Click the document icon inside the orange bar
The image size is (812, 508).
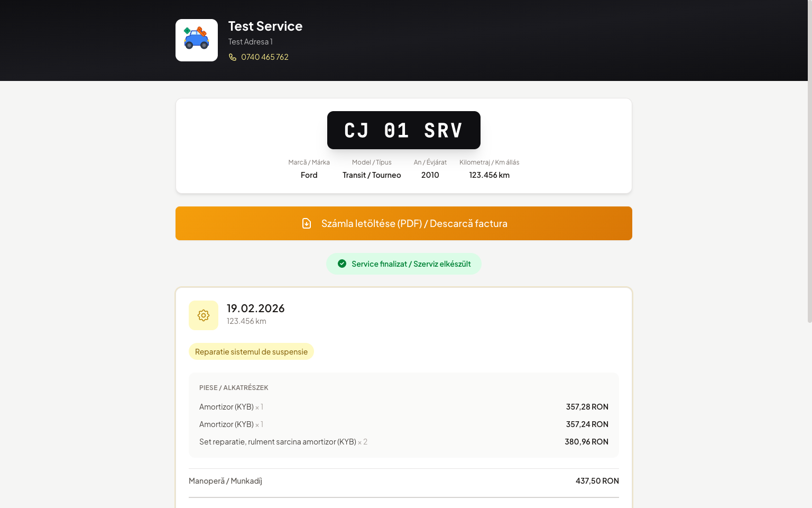click(x=307, y=223)
